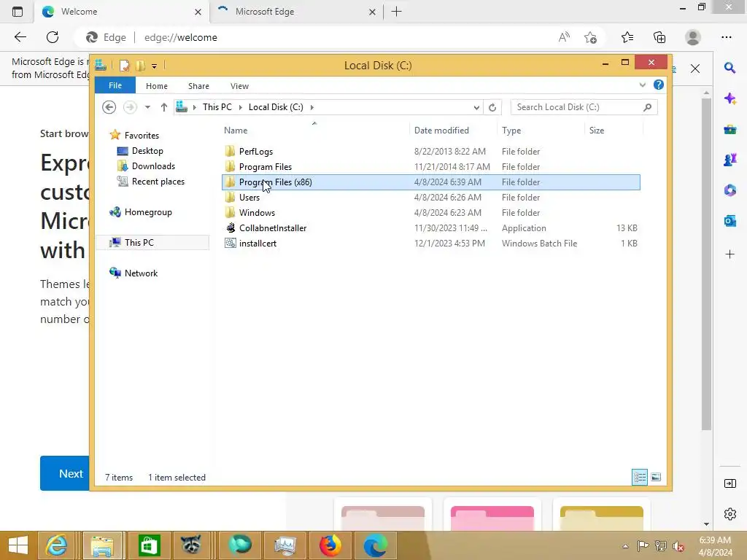Open Edge Settings and more menu
The height and width of the screenshot is (560, 747).
727,37
